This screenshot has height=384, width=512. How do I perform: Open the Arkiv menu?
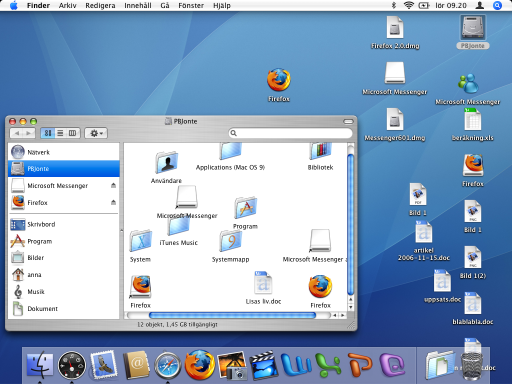coord(67,5)
